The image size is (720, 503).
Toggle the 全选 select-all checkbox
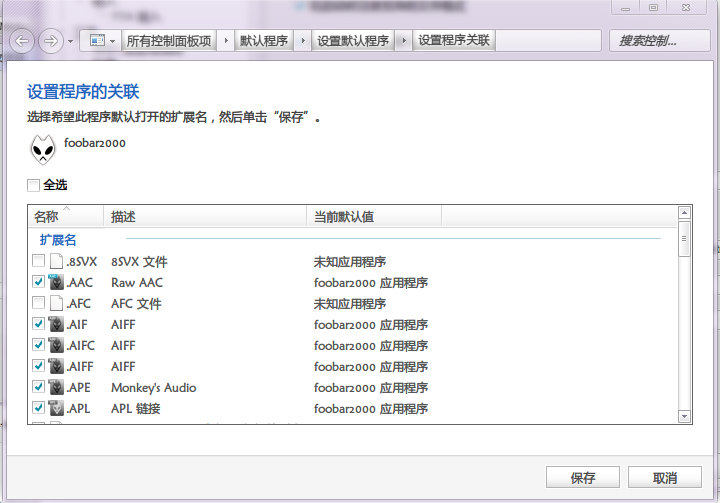pos(34,186)
